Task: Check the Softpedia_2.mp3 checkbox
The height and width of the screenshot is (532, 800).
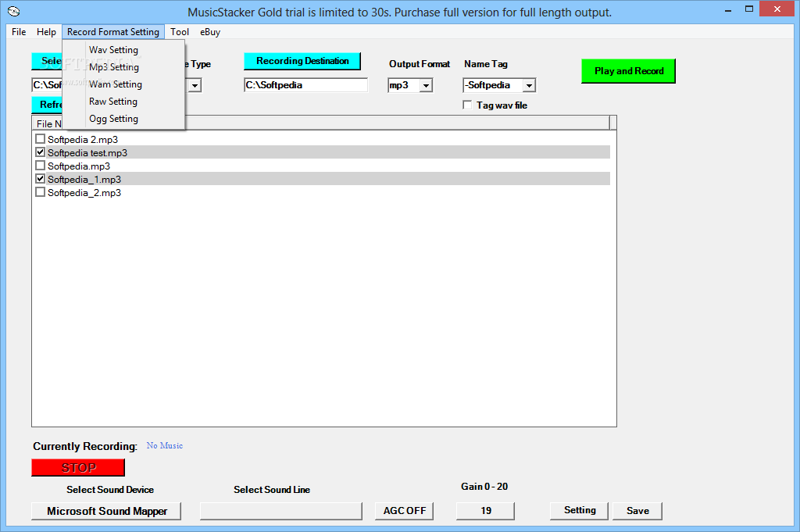Action: pos(41,191)
